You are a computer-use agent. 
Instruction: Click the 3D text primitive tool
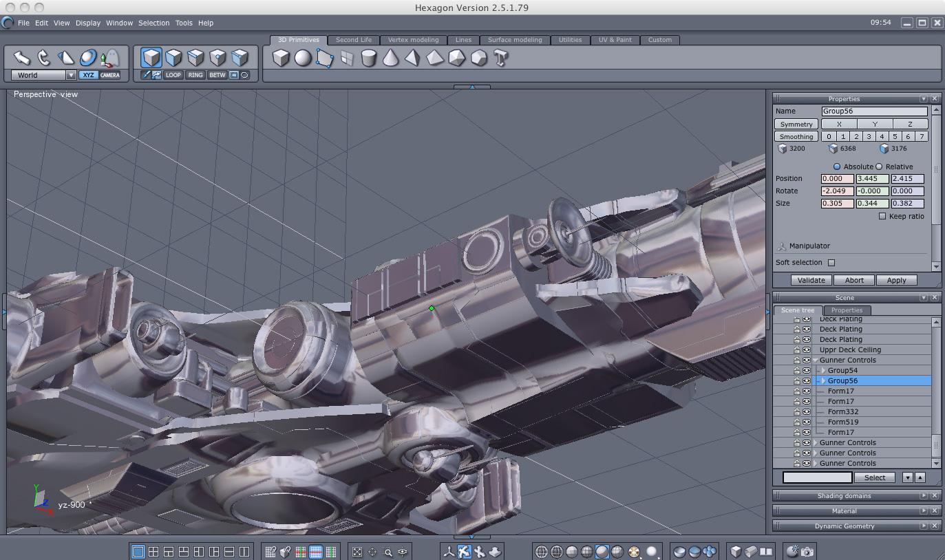[x=501, y=58]
